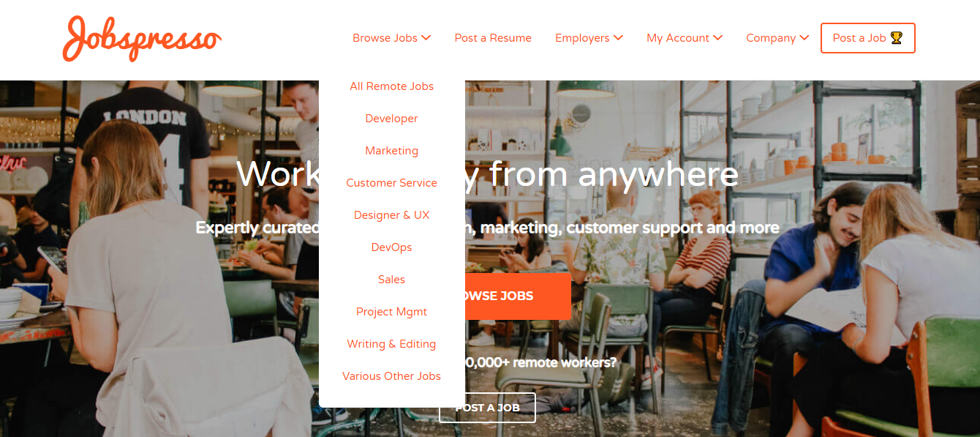This screenshot has width=980, height=437.
Task: Expand the My Account dropdown chevron
Action: coord(718,38)
